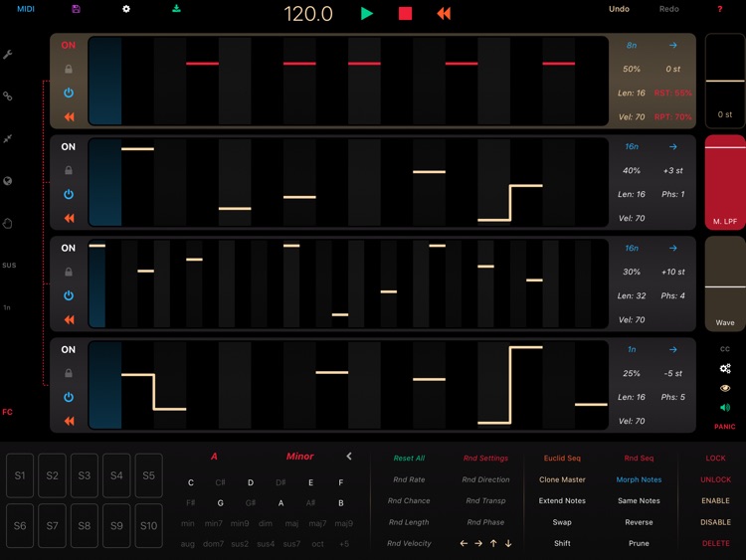
Task: Toggle the first track's power icon
Action: pos(69,93)
